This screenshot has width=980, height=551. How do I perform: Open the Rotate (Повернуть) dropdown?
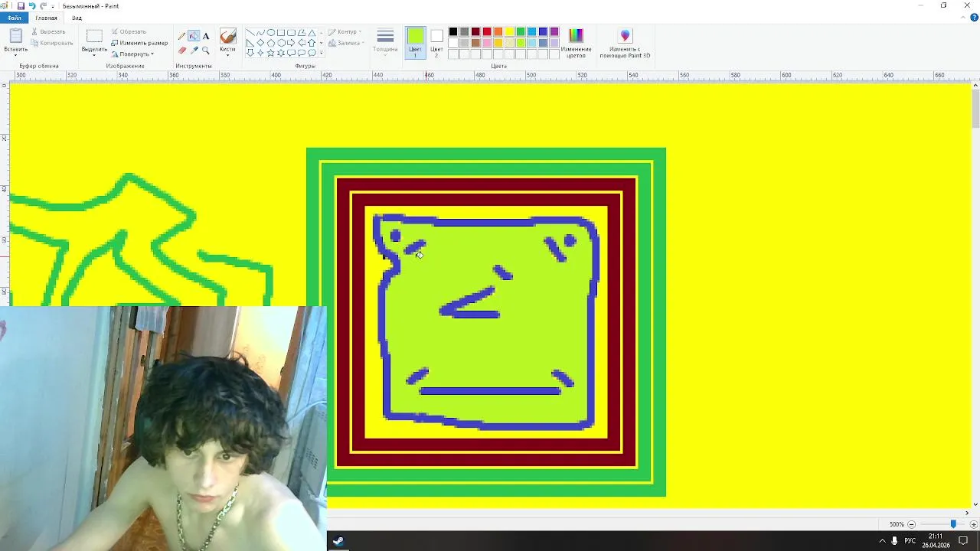(132, 54)
